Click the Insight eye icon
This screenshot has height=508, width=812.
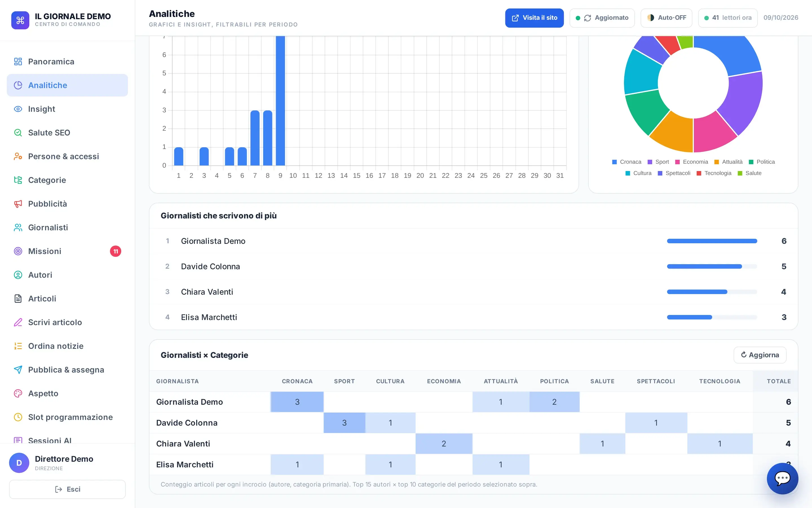click(18, 109)
